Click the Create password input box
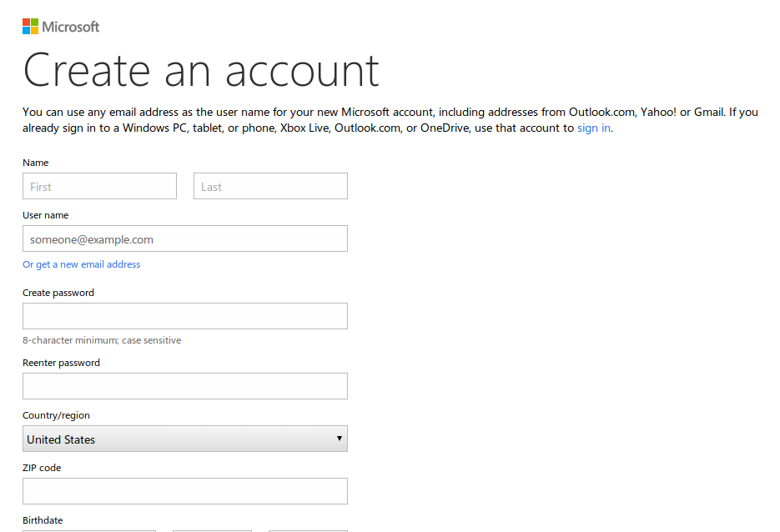 click(x=184, y=316)
